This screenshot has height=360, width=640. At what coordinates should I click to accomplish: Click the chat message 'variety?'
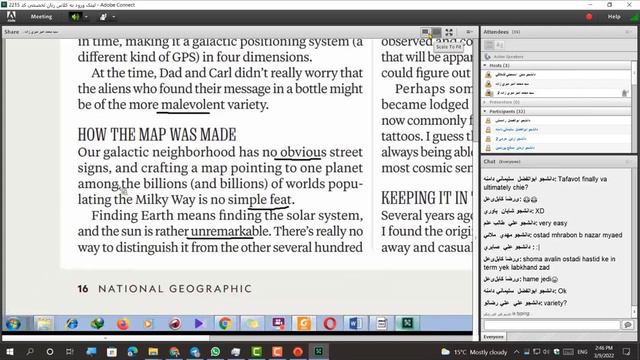(555, 303)
